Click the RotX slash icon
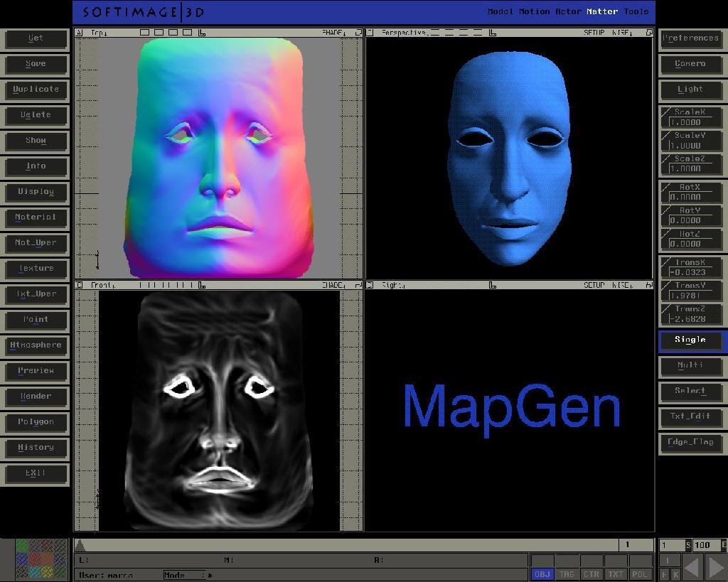The image size is (728, 582). 666,187
